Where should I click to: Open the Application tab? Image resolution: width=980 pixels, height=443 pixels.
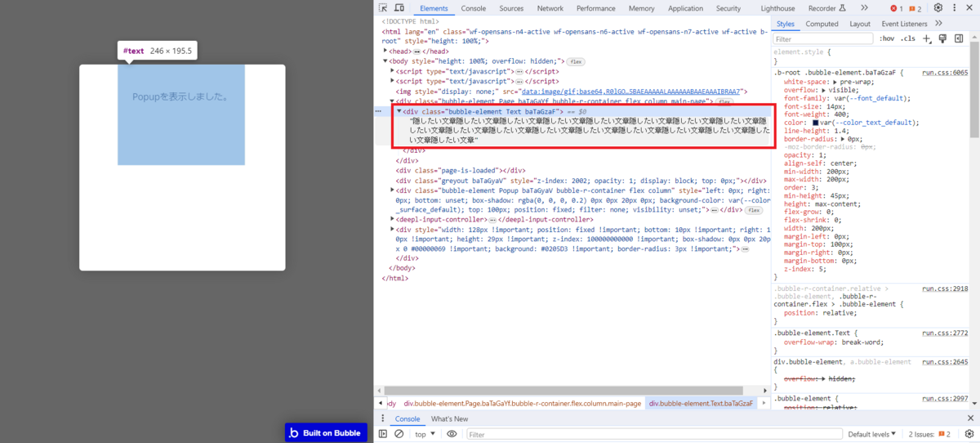coord(685,8)
